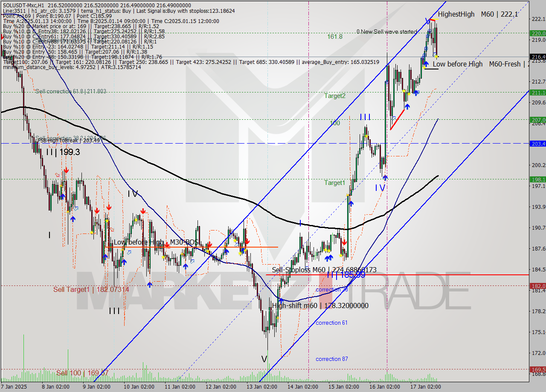Click the 'Sell Target1 | 182.07314' label
546x392 pixels.
coord(91,289)
